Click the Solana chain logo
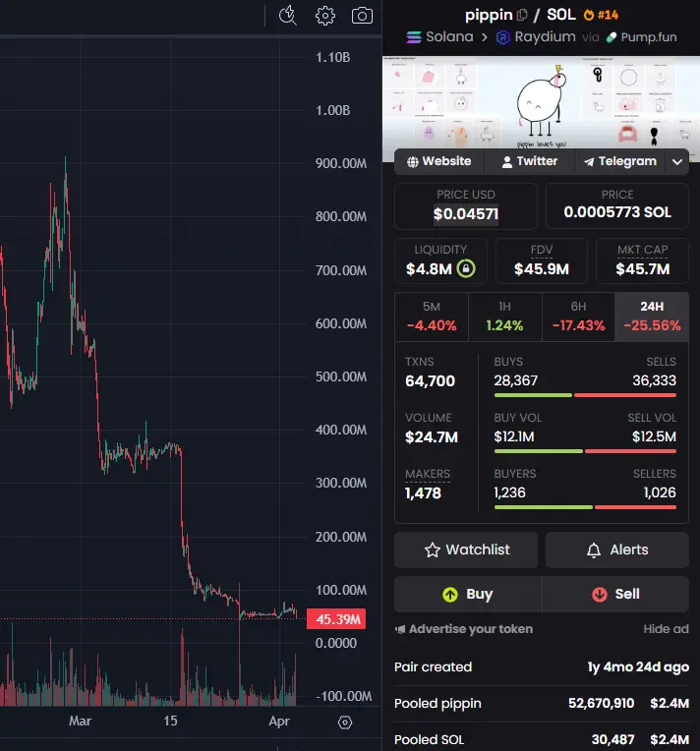 (414, 37)
